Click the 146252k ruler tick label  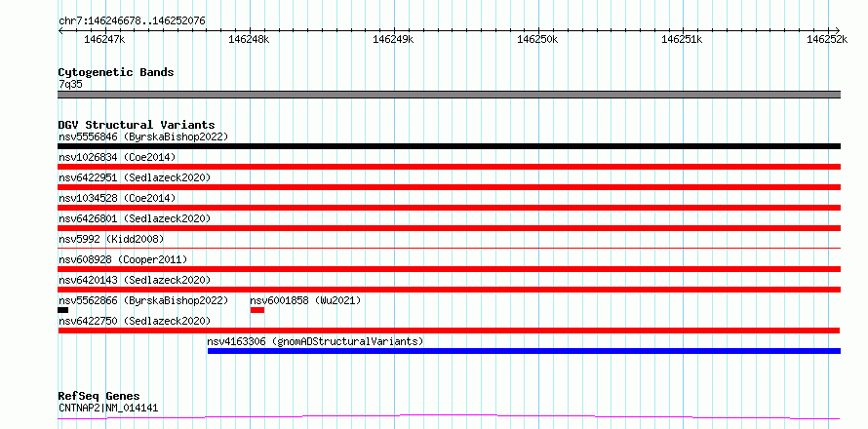(827, 39)
